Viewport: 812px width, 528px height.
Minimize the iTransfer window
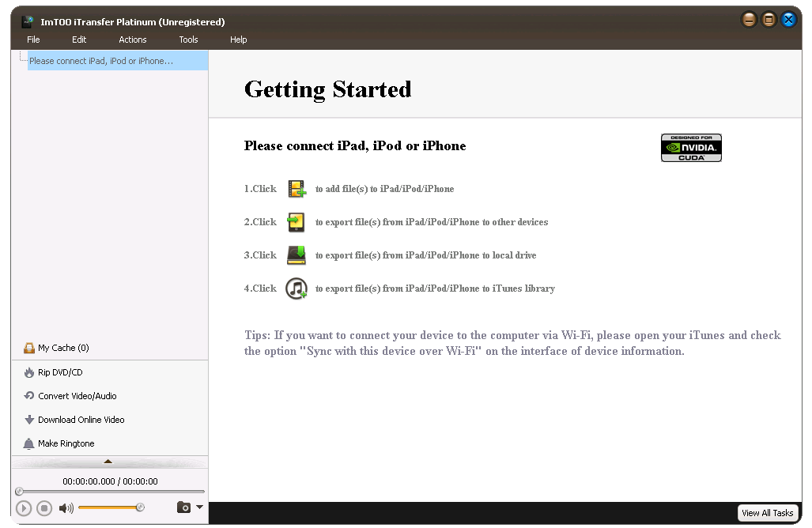tap(749, 20)
